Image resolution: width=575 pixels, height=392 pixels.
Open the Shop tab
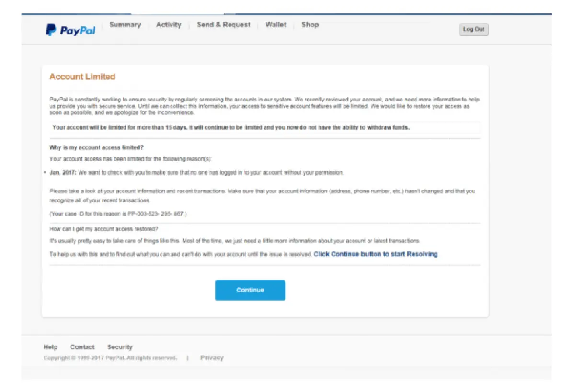coord(310,25)
